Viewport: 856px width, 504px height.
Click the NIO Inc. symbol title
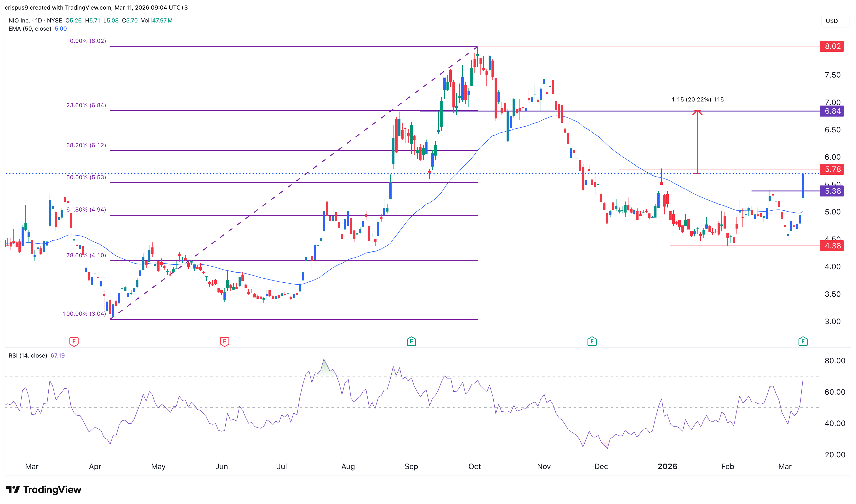click(19, 20)
